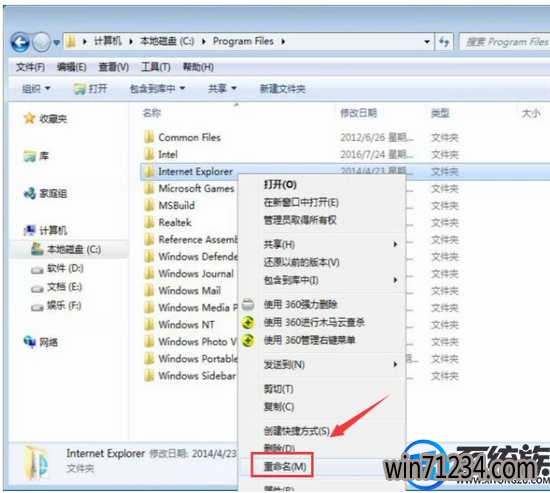The image size is (550, 493).
Task: Select the Intel folder icon
Action: pyautogui.click(x=149, y=154)
